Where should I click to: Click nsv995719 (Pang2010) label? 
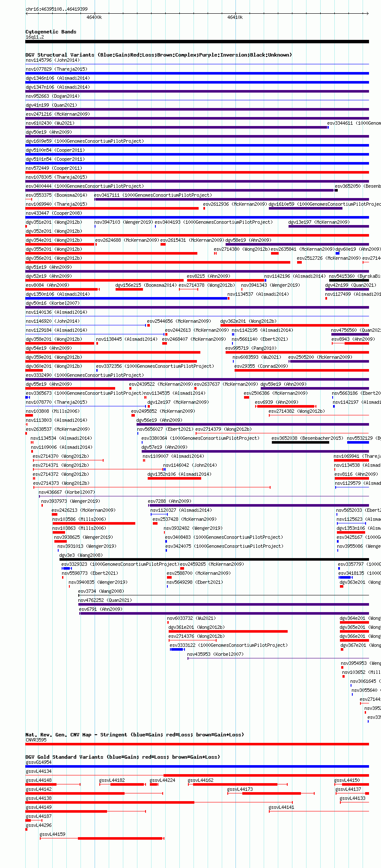click(251, 348)
